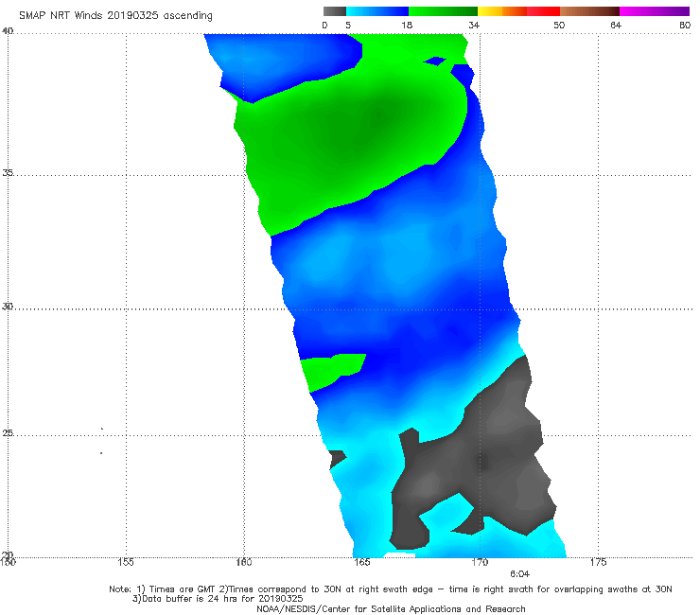Screen dimensions: 700x615
Task: Click the note '3)Data buffer is 24 hrs for 20190325'
Action: point(218,599)
